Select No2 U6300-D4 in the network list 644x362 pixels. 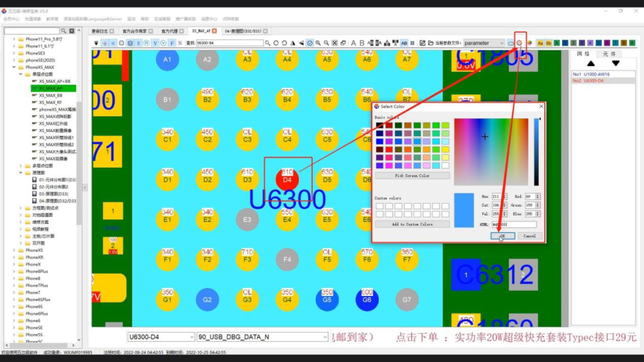coord(603,81)
